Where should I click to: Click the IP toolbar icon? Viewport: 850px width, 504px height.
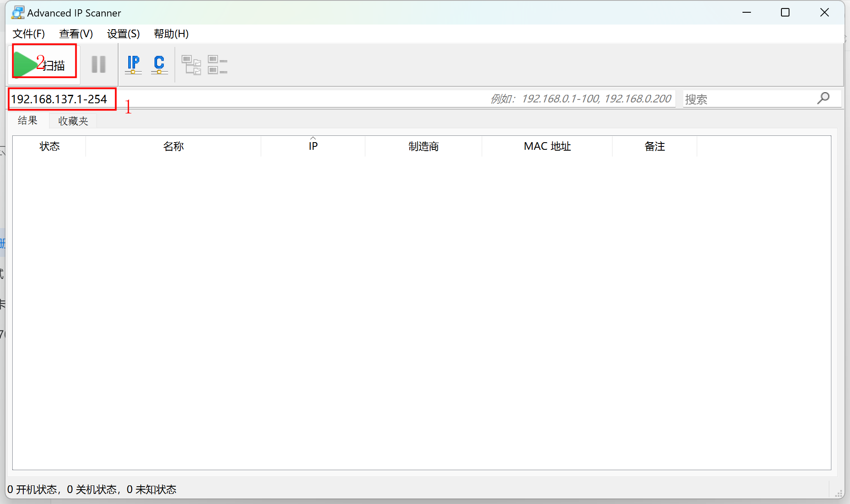pyautogui.click(x=133, y=65)
